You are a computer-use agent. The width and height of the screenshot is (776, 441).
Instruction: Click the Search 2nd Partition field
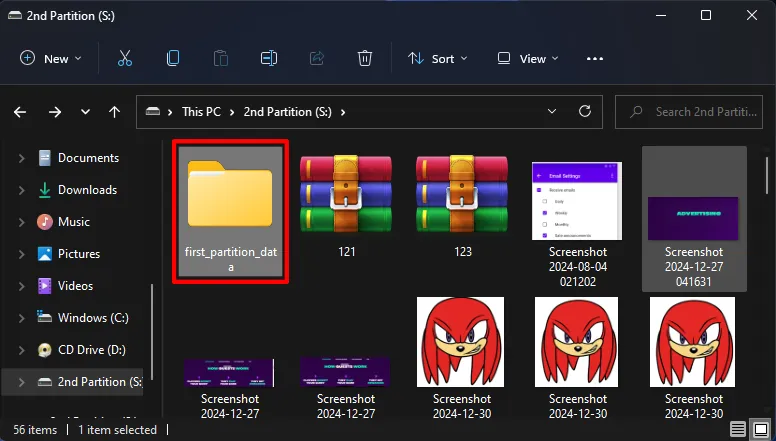tap(688, 112)
